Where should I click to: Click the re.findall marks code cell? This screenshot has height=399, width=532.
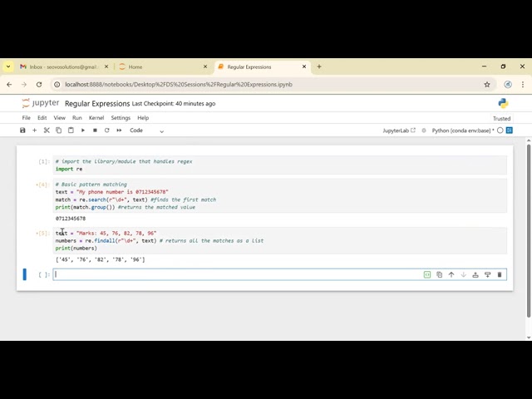pos(280,240)
